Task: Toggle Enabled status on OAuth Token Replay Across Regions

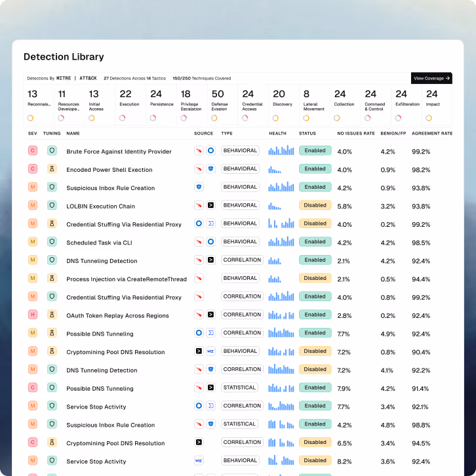Action: [x=315, y=315]
